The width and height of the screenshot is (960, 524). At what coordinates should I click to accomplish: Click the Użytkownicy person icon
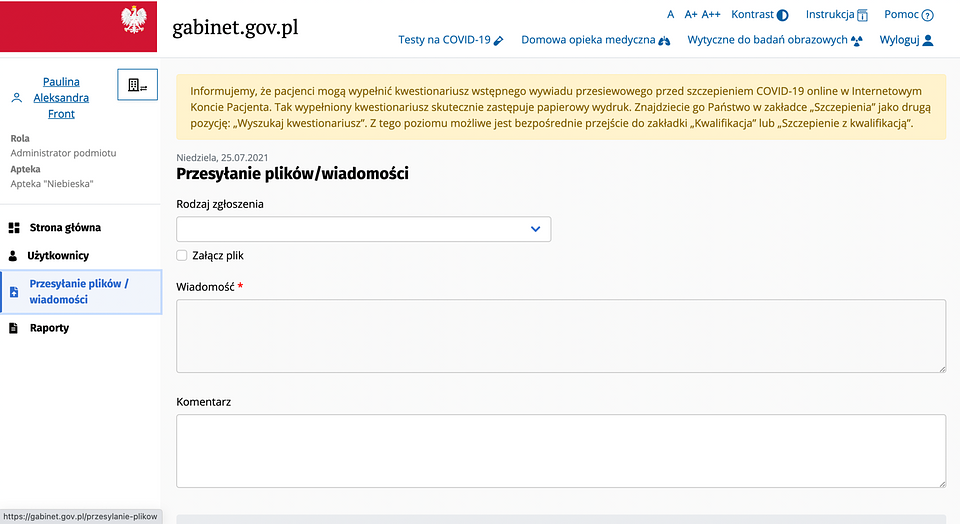coord(13,256)
